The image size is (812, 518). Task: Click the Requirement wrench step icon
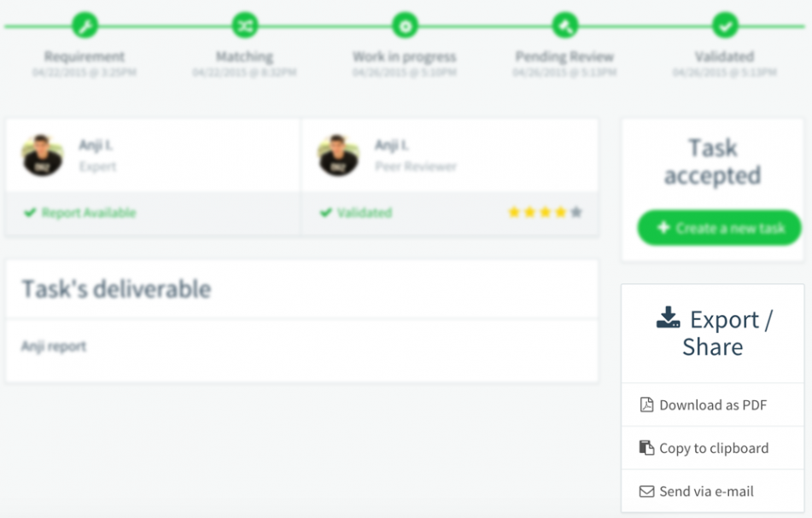(x=85, y=26)
